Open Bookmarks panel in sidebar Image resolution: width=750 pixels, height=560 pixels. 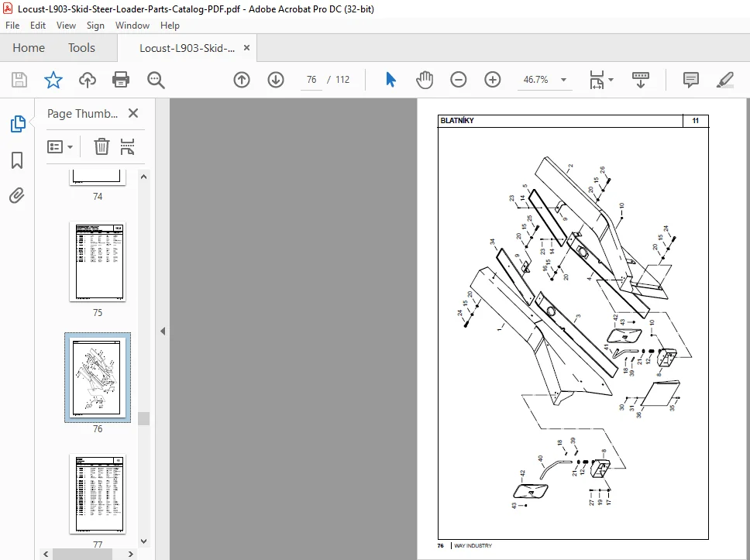click(x=17, y=160)
